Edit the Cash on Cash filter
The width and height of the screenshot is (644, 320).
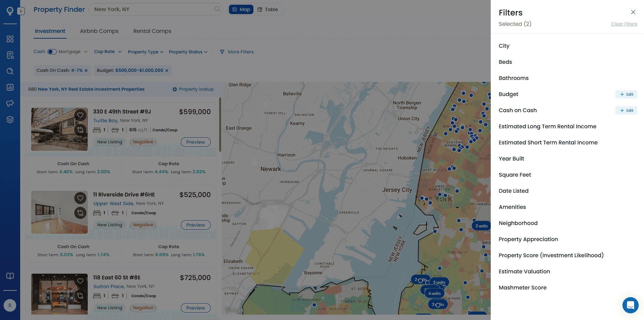626,110
